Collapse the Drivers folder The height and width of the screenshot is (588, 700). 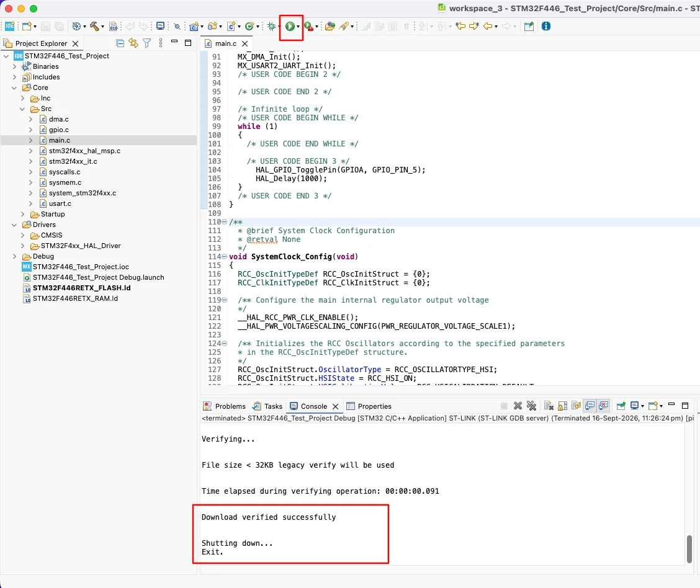pyautogui.click(x=14, y=225)
